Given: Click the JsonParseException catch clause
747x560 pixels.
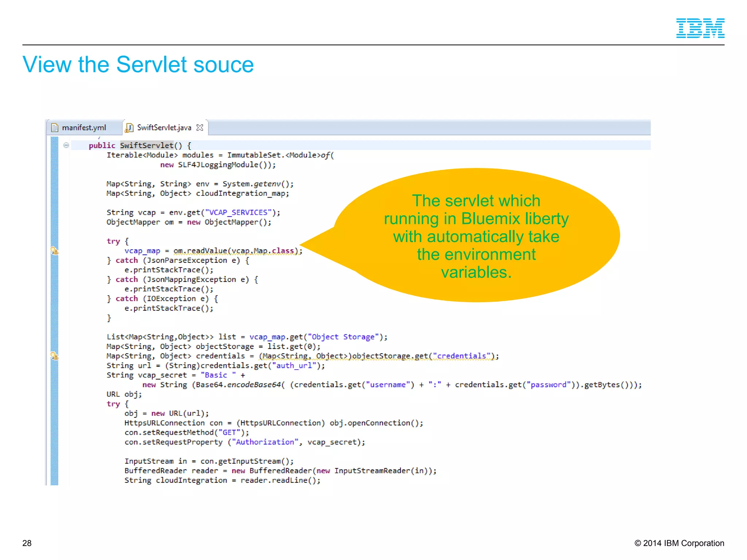Looking at the screenshot, I should [178, 260].
